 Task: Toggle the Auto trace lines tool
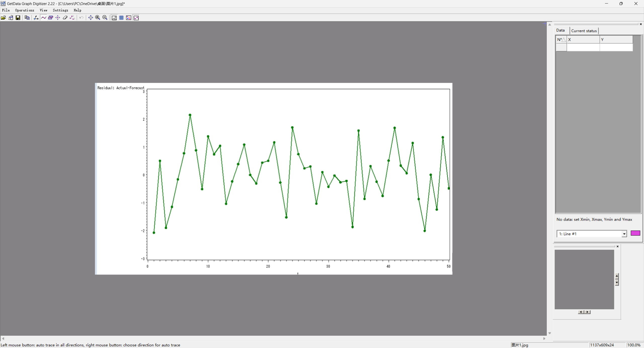tap(44, 18)
